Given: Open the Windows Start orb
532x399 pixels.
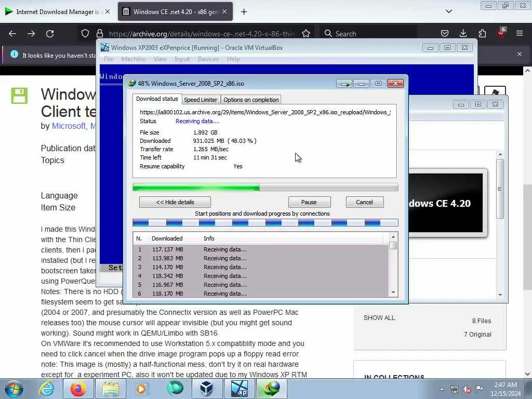Looking at the screenshot, I should coord(14,389).
